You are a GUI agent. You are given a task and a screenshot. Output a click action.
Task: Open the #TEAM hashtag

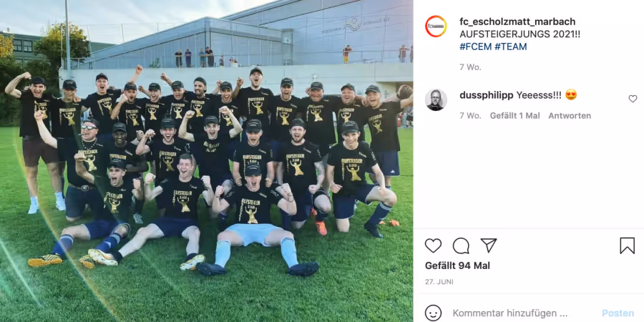510,47
